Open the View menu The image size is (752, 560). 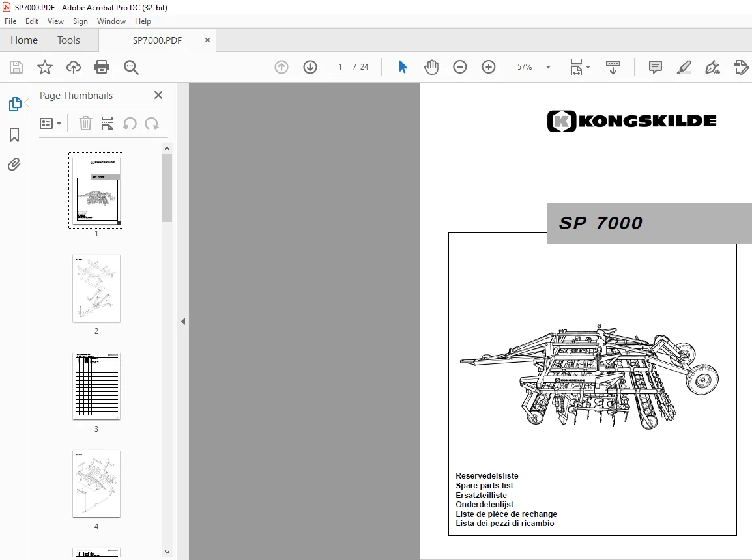(x=55, y=21)
